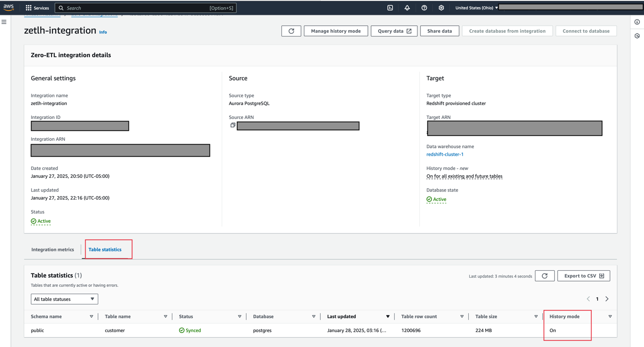This screenshot has height=347, width=644.
Task: Click 'Redshift provisioned cluster' target type value
Action: point(456,103)
